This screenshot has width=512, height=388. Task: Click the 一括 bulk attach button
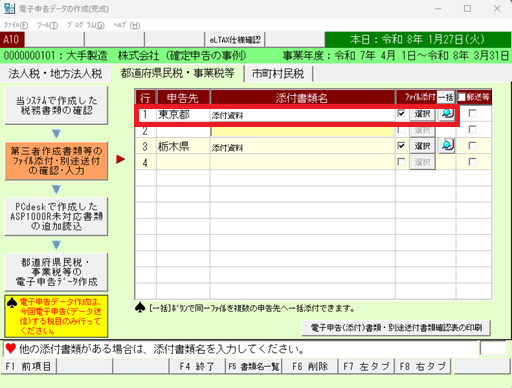[x=446, y=97]
